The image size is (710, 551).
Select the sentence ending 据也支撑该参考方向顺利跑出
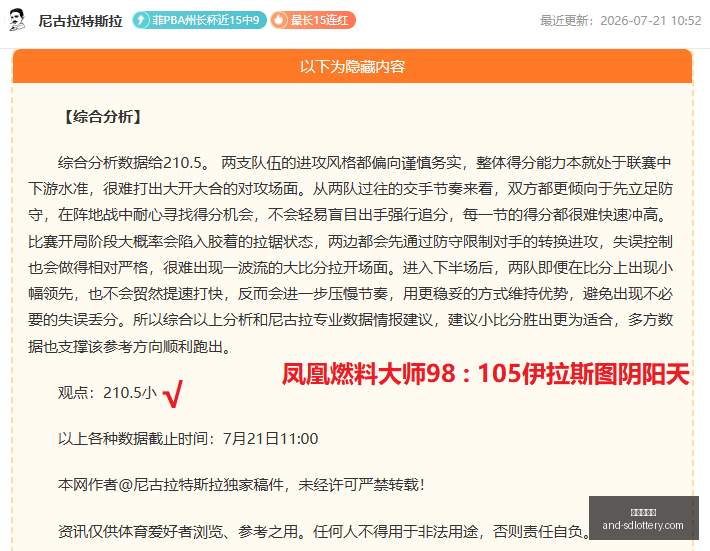(x=131, y=347)
